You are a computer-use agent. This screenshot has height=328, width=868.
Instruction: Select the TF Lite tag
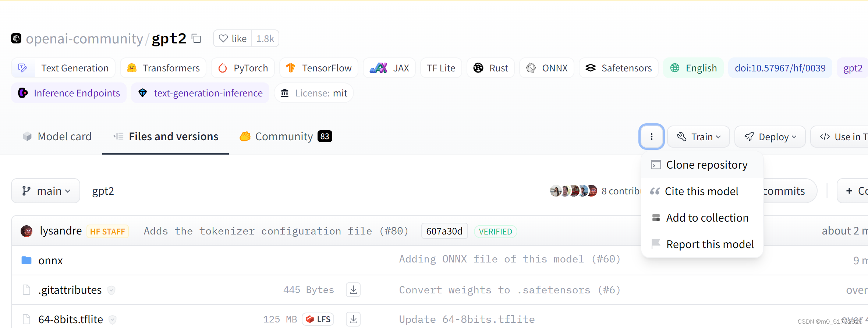pos(441,68)
